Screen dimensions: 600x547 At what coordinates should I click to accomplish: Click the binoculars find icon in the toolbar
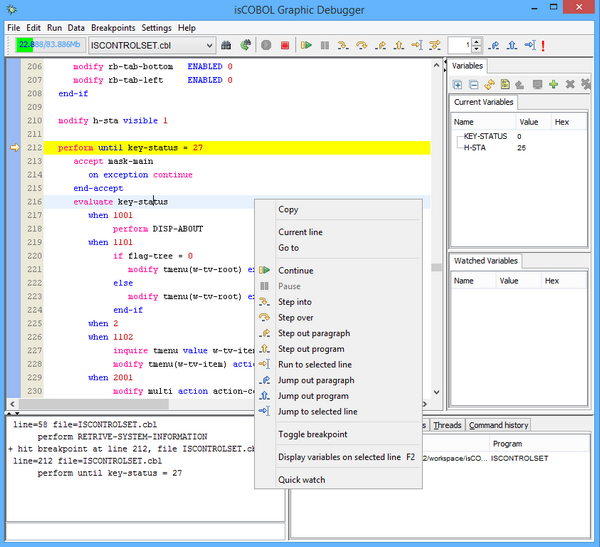(x=226, y=46)
